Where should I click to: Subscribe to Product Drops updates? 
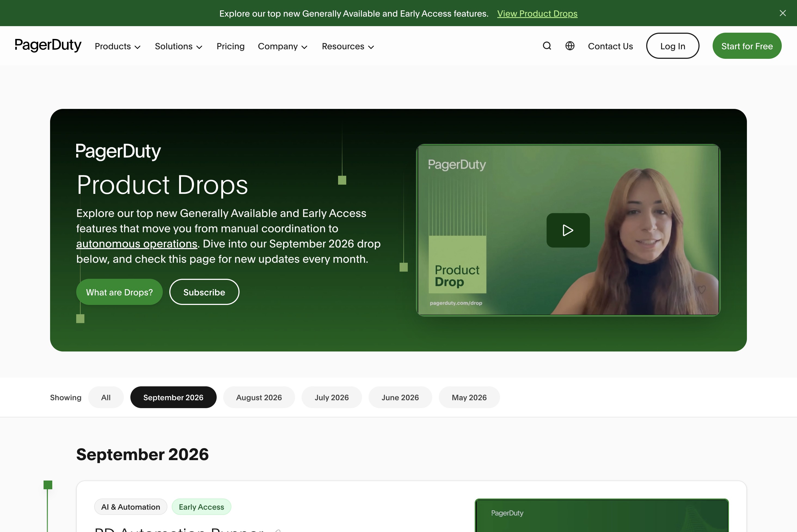tap(204, 292)
